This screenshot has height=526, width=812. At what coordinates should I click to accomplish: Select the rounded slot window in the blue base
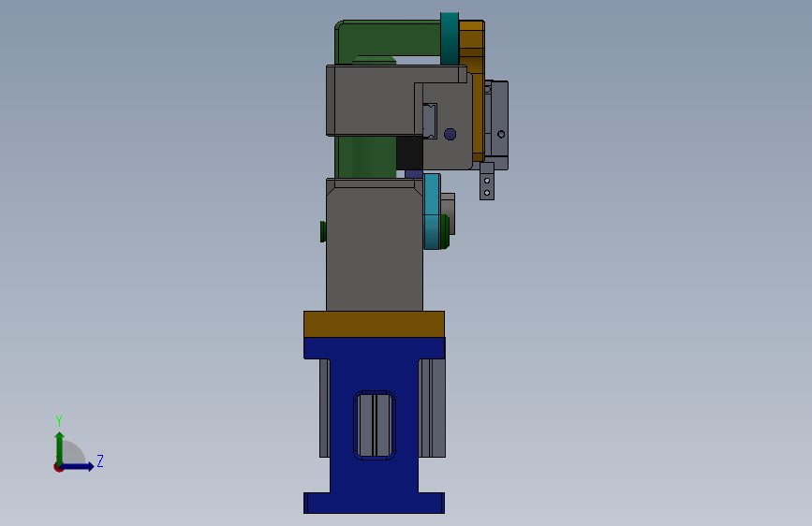(x=375, y=425)
